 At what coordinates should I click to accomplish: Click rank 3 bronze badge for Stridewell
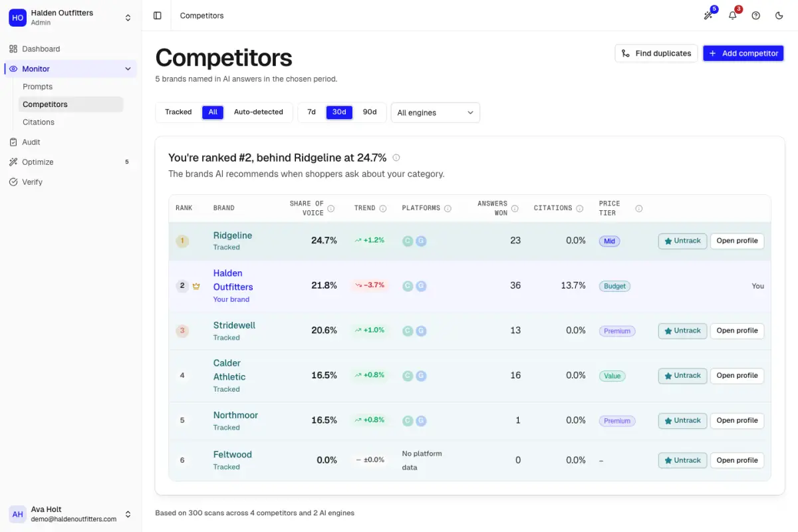pyautogui.click(x=182, y=331)
